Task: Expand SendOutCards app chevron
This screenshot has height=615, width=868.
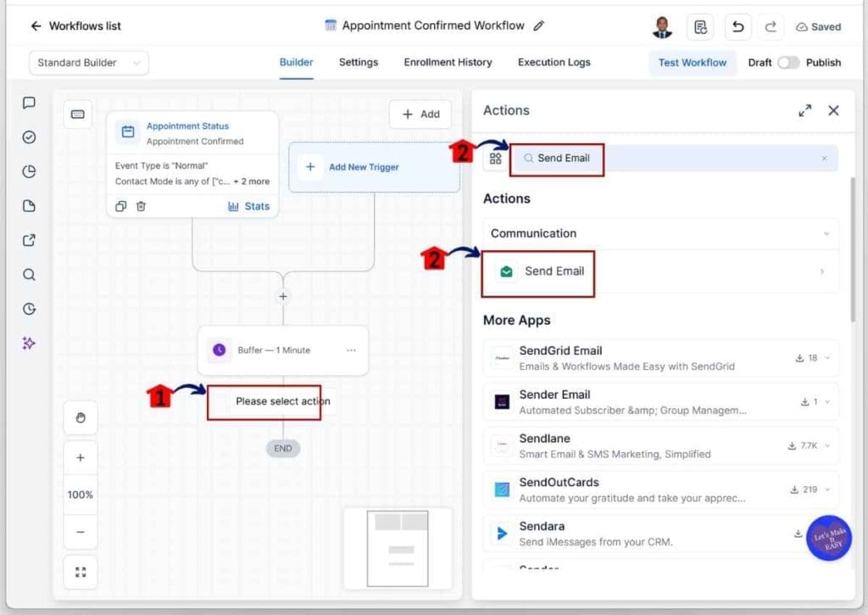Action: pos(827,489)
